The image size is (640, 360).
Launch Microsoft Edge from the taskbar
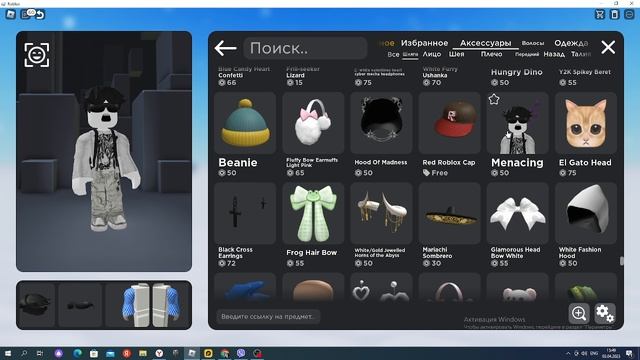[77, 353]
